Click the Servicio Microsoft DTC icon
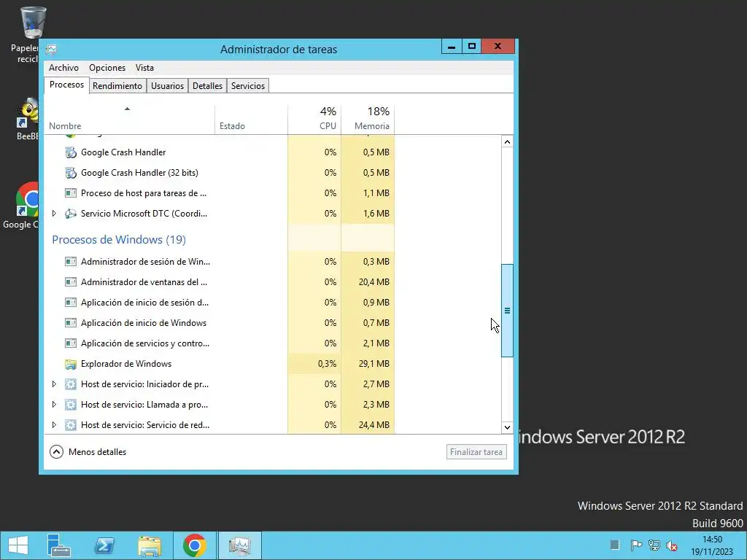The width and height of the screenshot is (747, 560). click(x=71, y=214)
